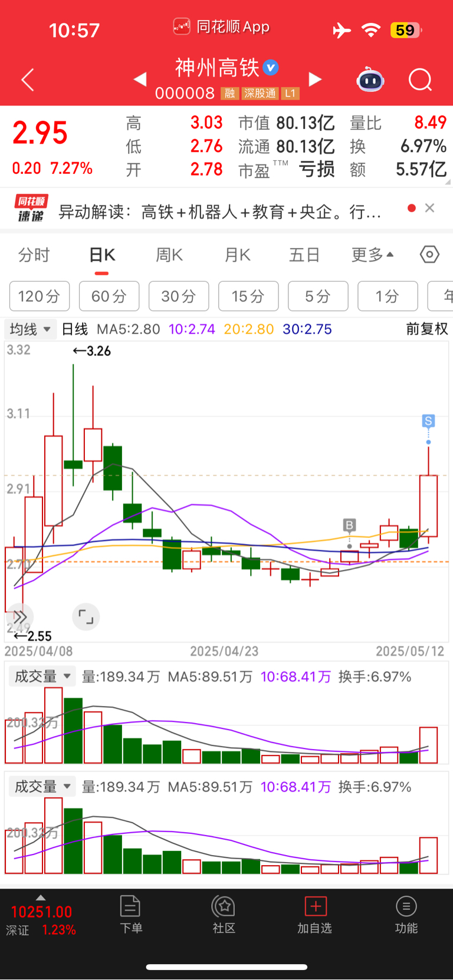
Task: Tap the 深股通 tag
Action: 260,93
